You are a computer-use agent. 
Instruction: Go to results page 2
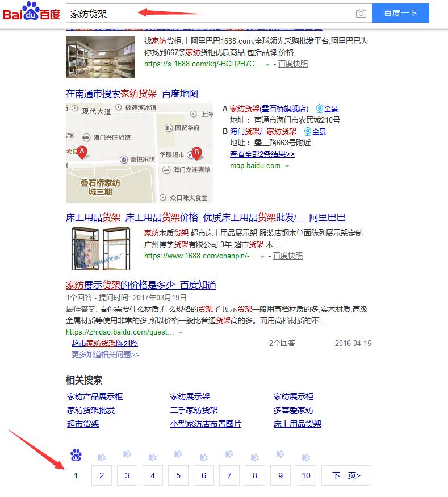tap(102, 475)
